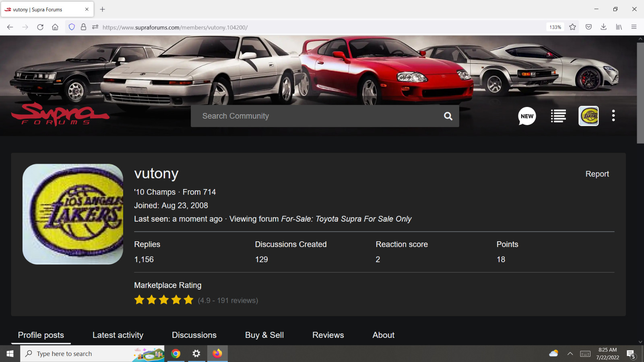Image resolution: width=644 pixels, height=362 pixels.
Task: Click the vutony profile avatar image
Action: click(73, 214)
